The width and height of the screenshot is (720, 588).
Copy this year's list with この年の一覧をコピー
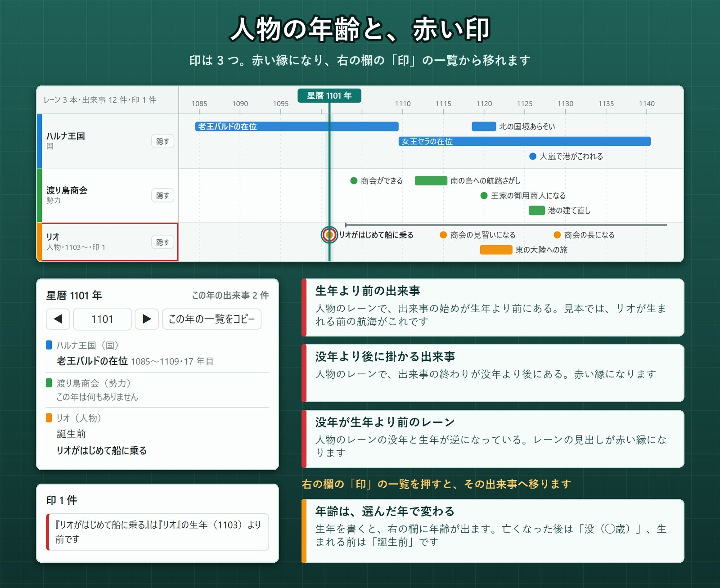pos(211,319)
